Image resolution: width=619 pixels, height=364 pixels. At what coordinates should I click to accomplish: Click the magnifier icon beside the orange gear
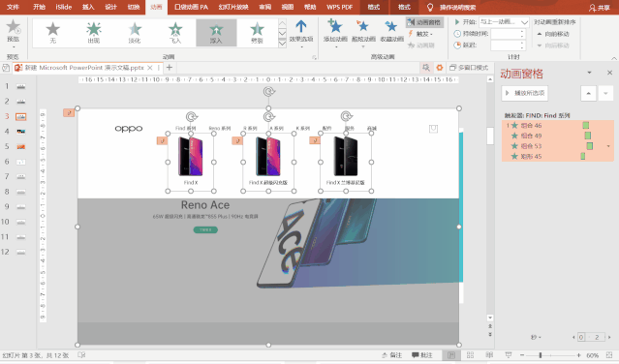[426, 68]
